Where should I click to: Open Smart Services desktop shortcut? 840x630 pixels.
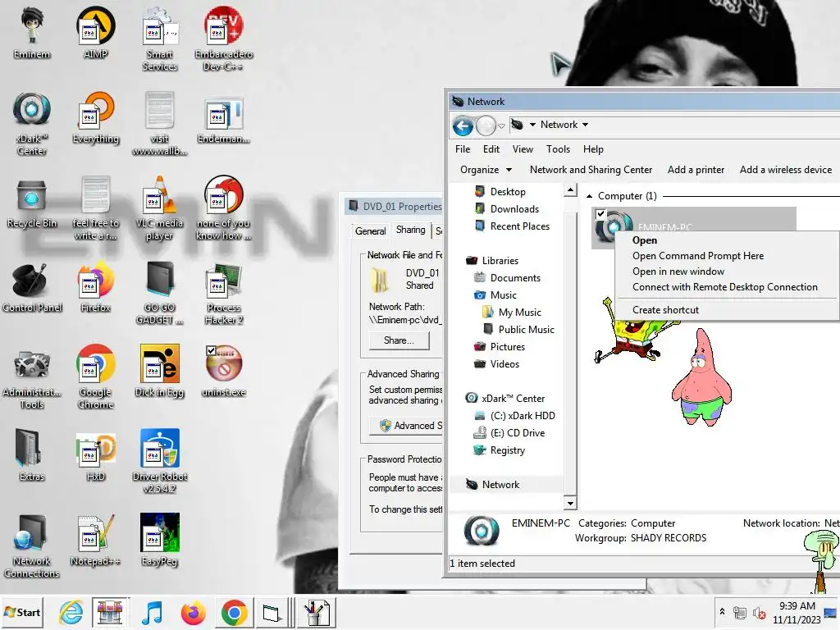[x=160, y=39]
